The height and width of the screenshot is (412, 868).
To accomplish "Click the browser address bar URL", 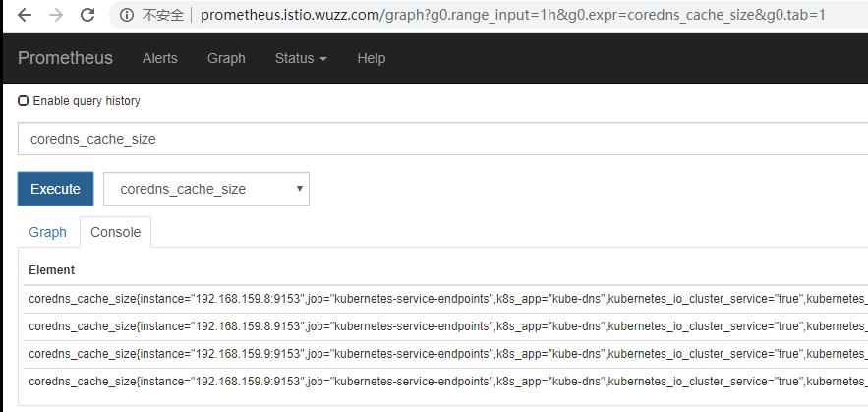I will point(511,15).
